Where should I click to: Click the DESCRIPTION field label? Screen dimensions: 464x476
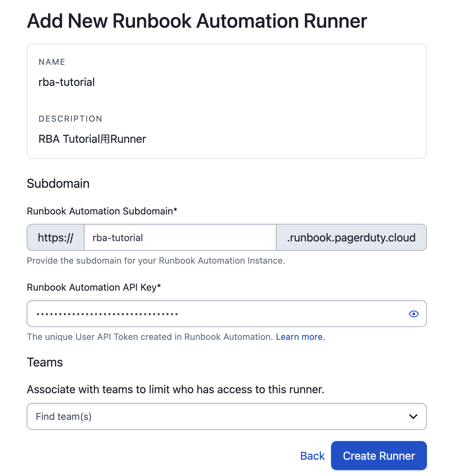tap(70, 119)
